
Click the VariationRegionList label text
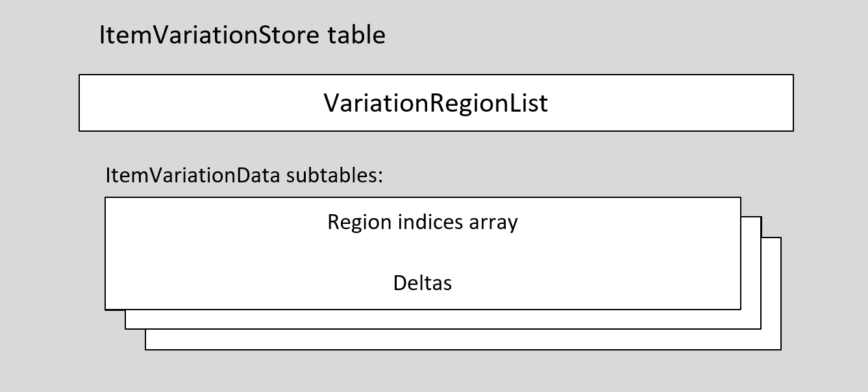click(436, 103)
